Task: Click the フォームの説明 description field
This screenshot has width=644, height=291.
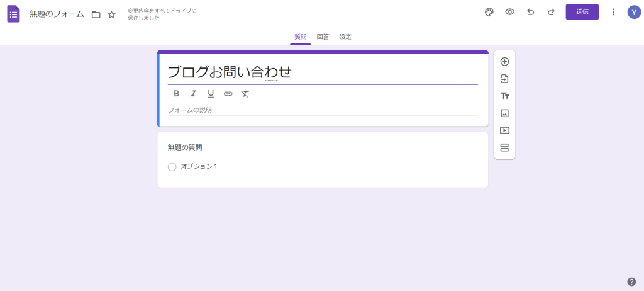Action: point(190,110)
